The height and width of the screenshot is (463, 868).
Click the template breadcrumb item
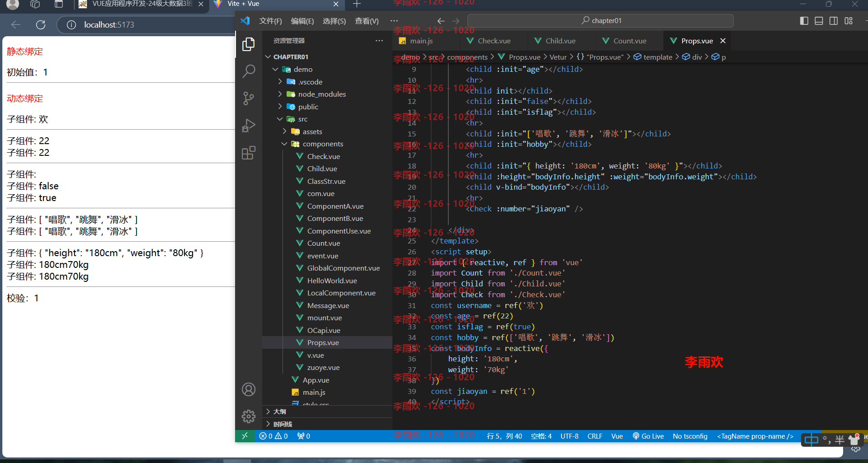(x=653, y=57)
